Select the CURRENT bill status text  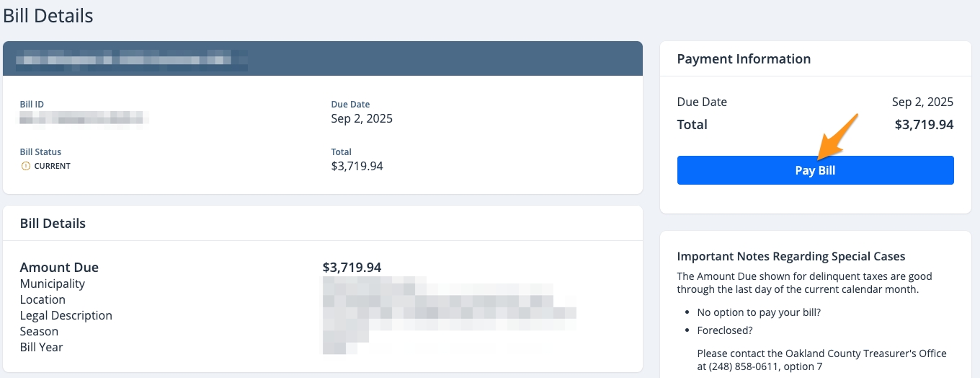pos(52,166)
